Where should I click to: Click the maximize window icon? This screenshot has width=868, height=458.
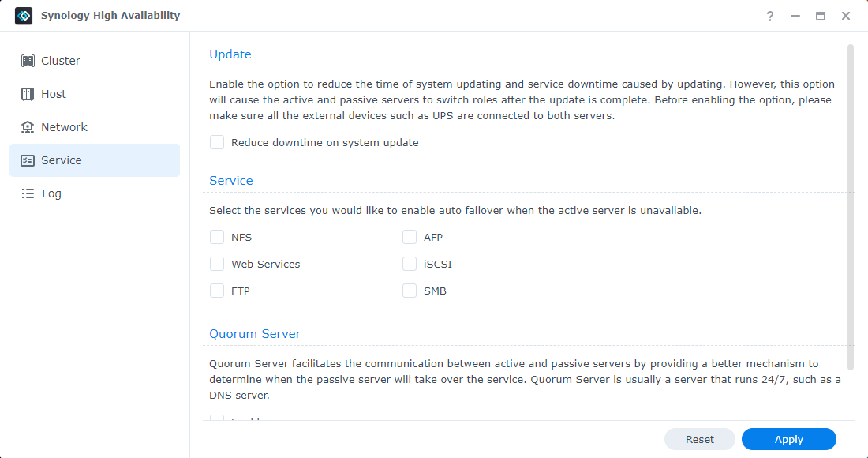point(820,15)
